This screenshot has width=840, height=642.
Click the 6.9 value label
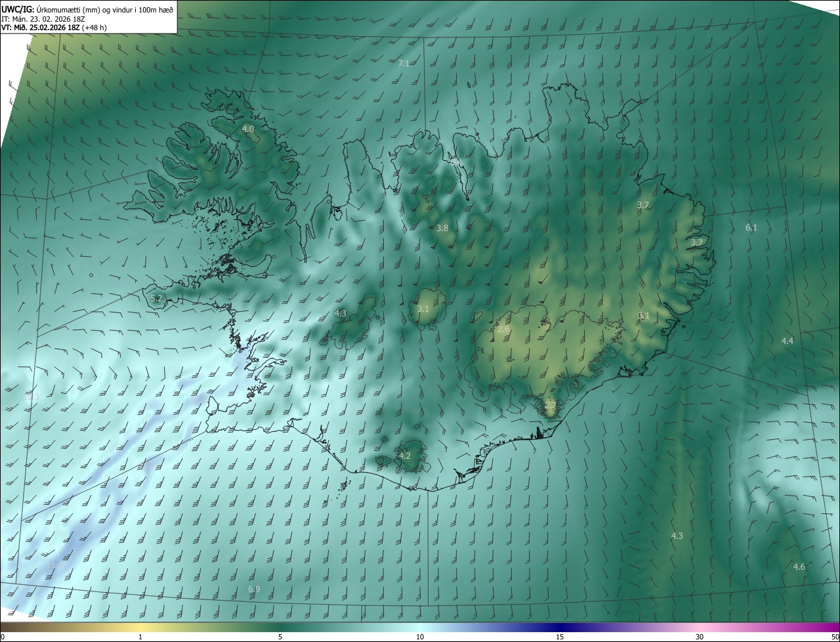254,589
